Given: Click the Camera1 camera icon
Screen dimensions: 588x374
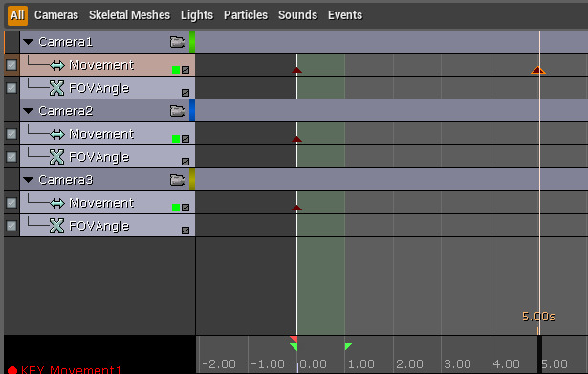Looking at the screenshot, I should (x=178, y=42).
